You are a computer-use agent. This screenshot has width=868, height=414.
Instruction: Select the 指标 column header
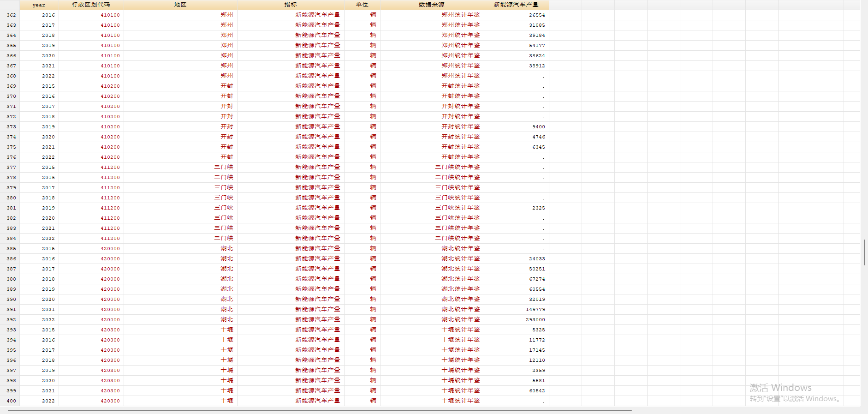point(291,5)
